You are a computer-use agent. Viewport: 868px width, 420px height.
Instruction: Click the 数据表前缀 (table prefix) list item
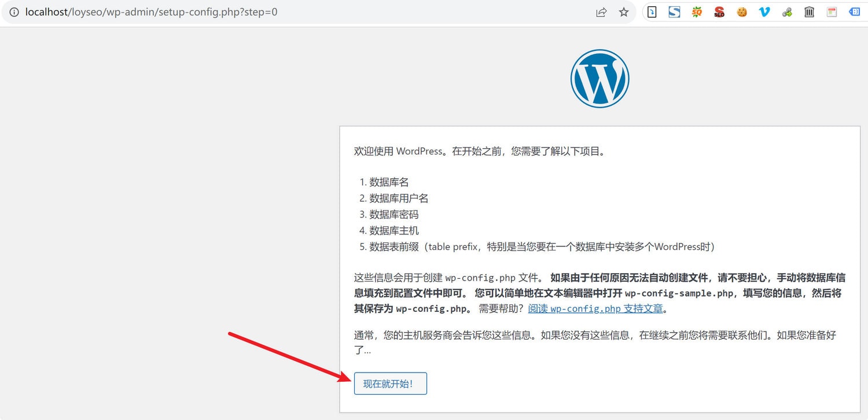point(542,247)
